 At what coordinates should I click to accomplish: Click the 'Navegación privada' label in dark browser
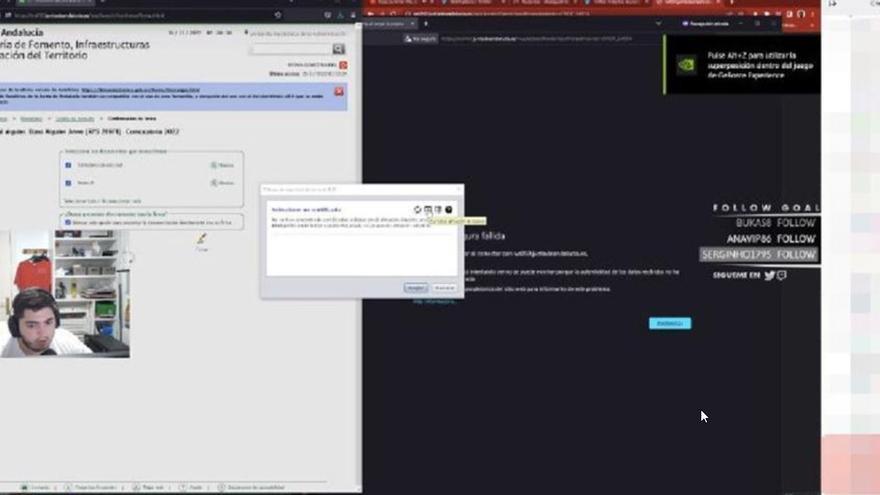click(x=705, y=24)
